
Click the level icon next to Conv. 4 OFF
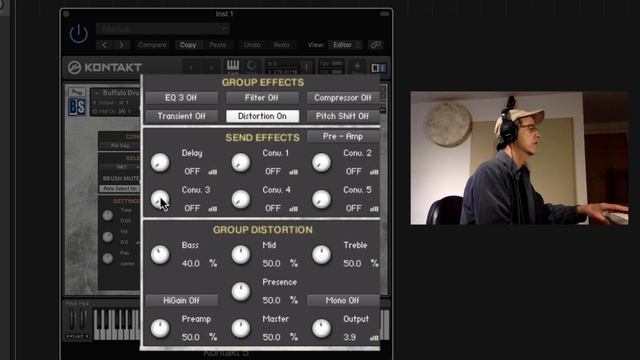coord(293,209)
